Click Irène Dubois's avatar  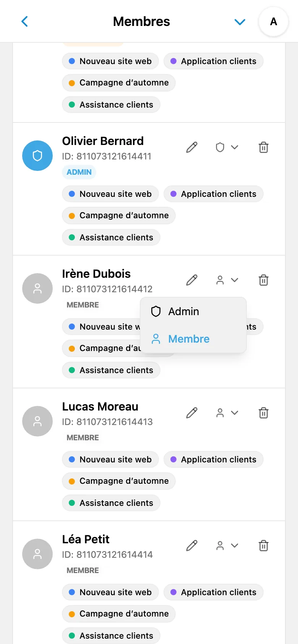37,288
